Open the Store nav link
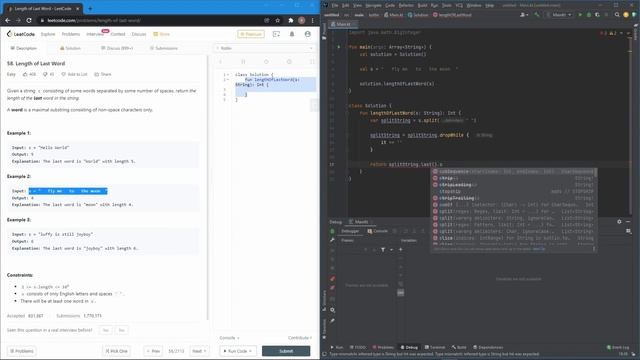 pos(162,34)
